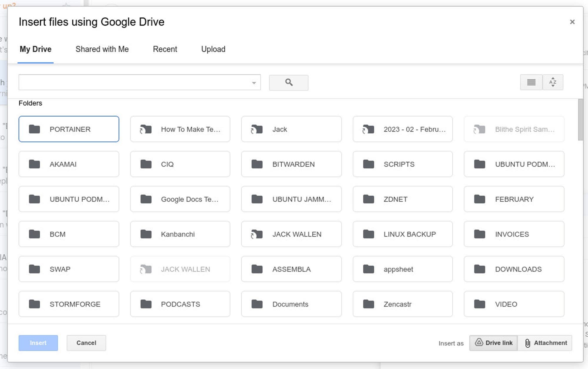This screenshot has width=588, height=369.
Task: Click the appsheet folder icon
Action: tap(368, 269)
